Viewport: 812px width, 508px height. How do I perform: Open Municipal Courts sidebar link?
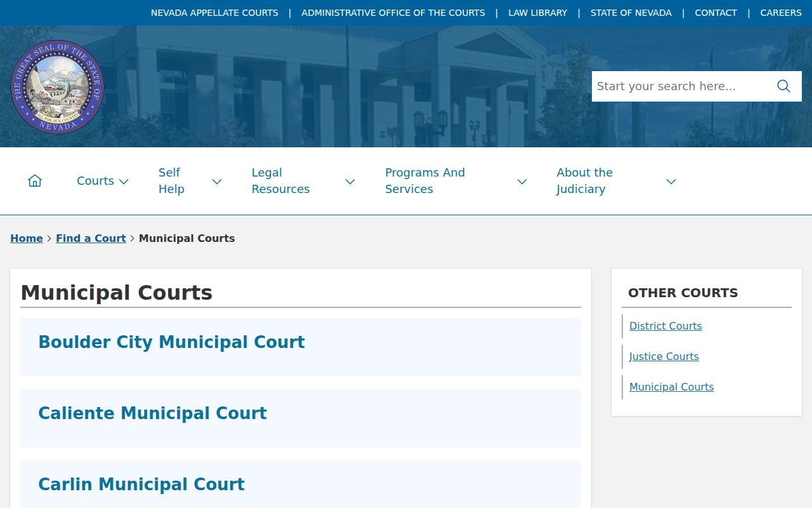click(x=672, y=387)
